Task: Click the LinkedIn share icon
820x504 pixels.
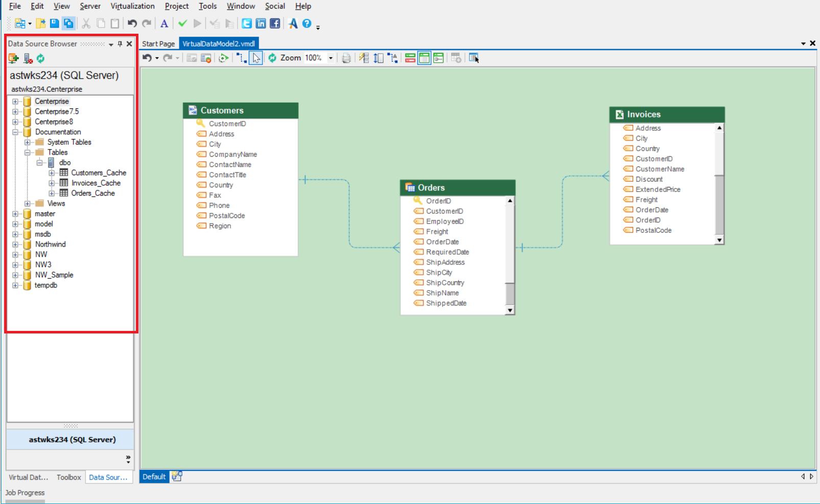Action: tap(261, 23)
